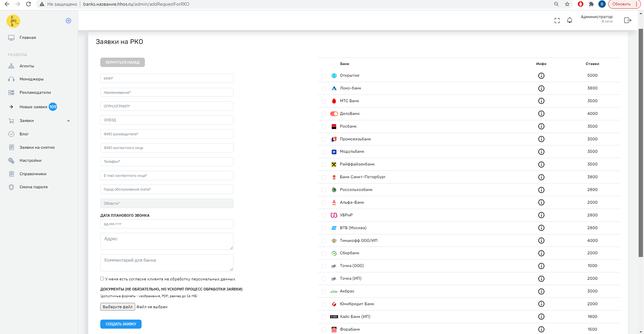644x334 pixels.
Task: Select the Сбербанк checkbox
Action: pyautogui.click(x=323, y=254)
